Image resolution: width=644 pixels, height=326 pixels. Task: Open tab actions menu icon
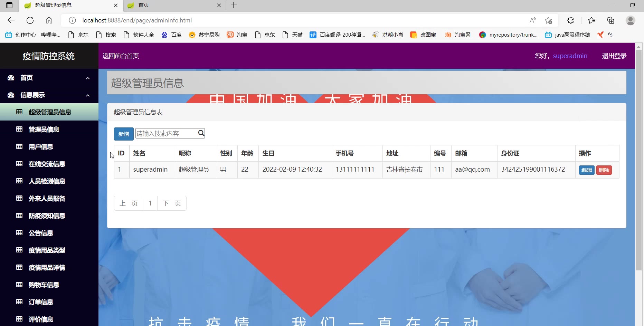pos(9,5)
